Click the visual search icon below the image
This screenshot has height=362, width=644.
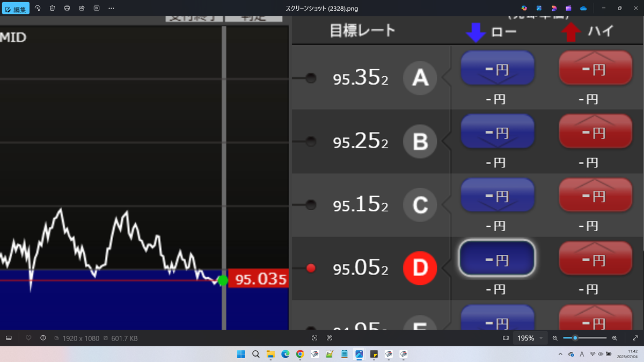[315, 338]
